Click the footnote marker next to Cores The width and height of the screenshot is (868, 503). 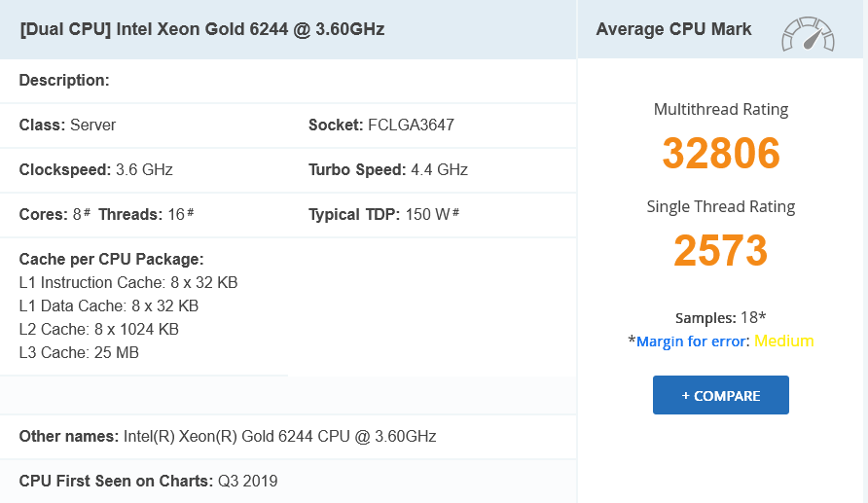tap(87, 212)
